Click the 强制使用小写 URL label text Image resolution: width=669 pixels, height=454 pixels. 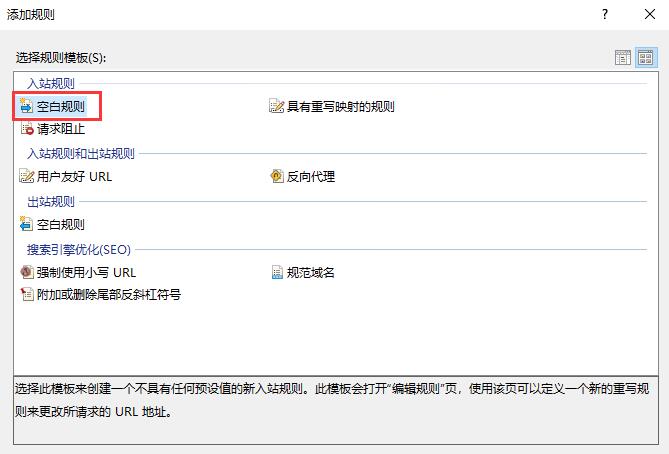[86, 272]
